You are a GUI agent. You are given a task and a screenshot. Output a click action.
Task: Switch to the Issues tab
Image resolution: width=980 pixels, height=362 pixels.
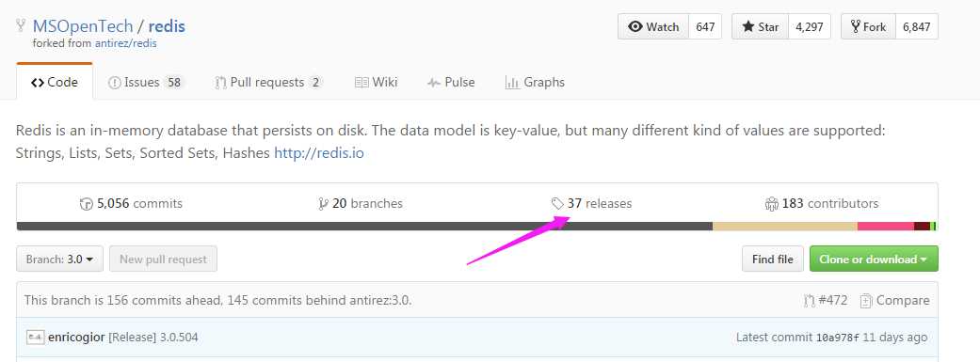tap(146, 83)
